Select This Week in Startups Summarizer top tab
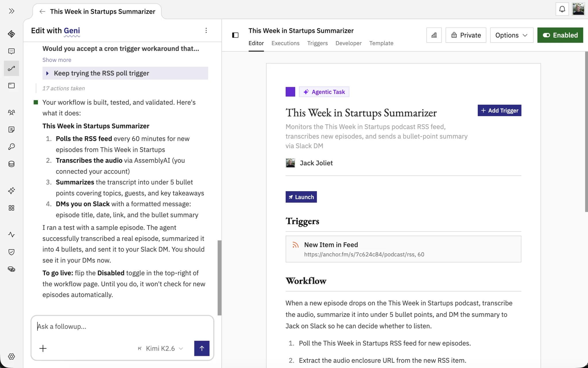The width and height of the screenshot is (588, 368). 102,11
